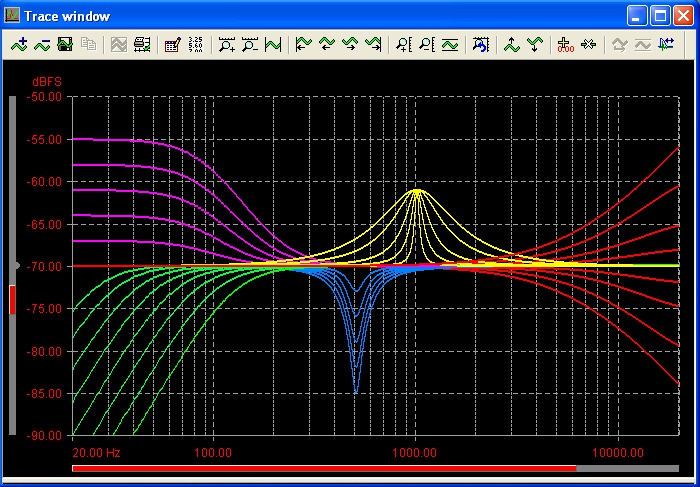Click the fit trace horizontally icon
This screenshot has width=700, height=487.
[x=273, y=44]
